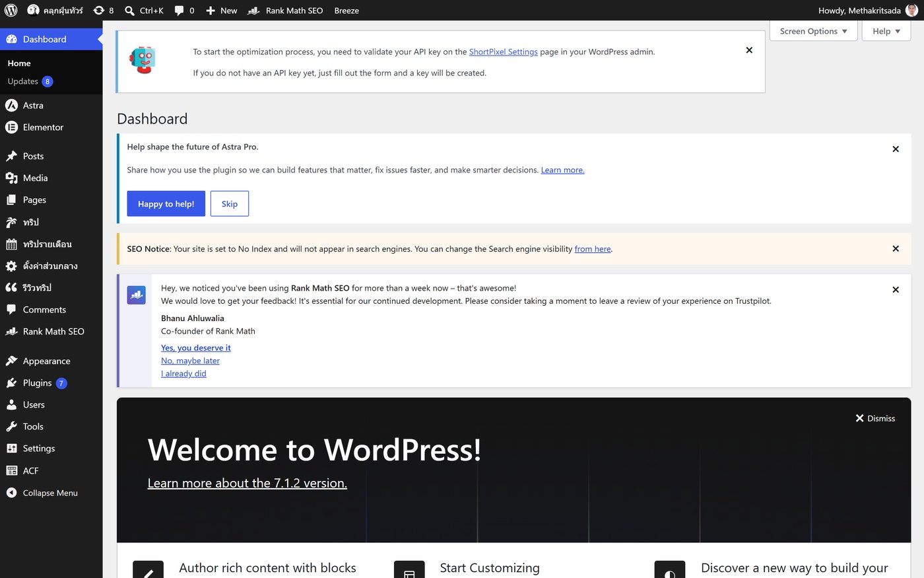The image size is (924, 578).
Task: Click the Skip button
Action: coord(230,203)
